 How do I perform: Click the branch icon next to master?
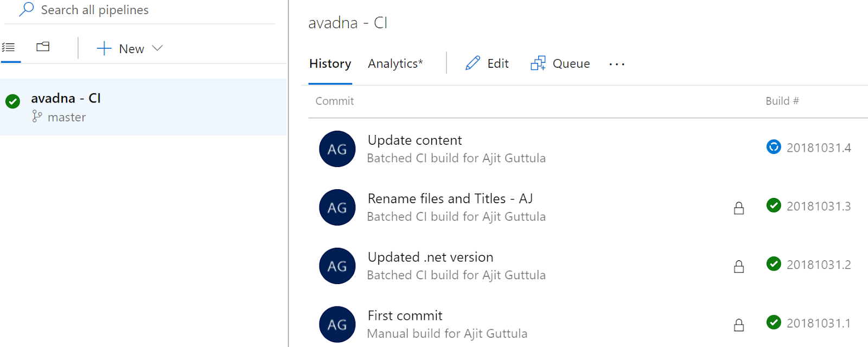point(37,117)
